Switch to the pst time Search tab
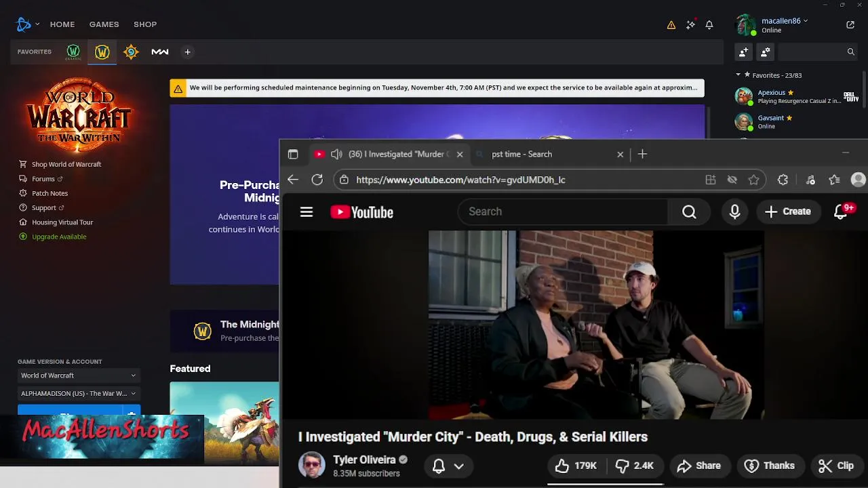The width and height of the screenshot is (868, 488). 549,154
